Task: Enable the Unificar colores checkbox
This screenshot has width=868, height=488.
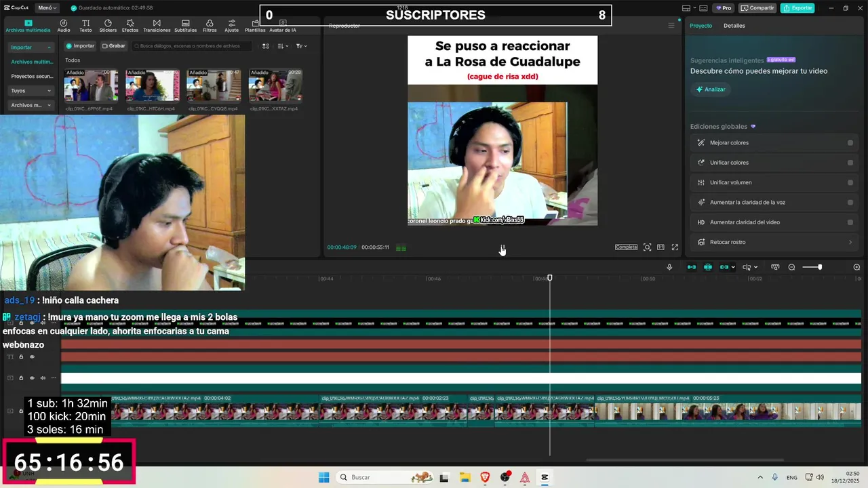Action: click(x=850, y=163)
